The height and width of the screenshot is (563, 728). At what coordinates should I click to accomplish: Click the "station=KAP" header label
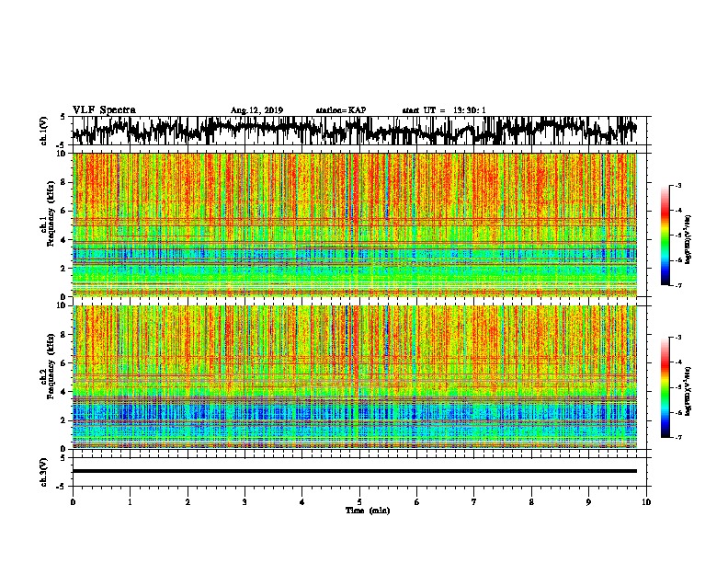(341, 110)
